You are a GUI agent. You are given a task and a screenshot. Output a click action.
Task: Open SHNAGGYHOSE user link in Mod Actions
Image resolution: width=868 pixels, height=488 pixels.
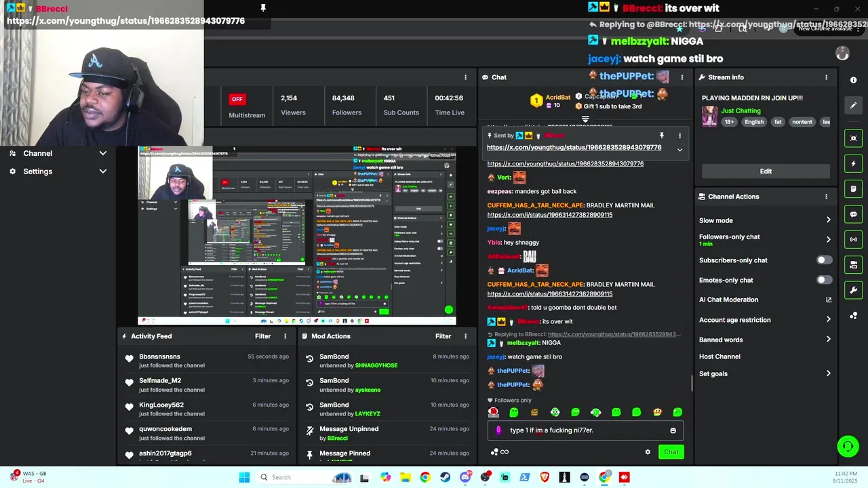tap(376, 365)
